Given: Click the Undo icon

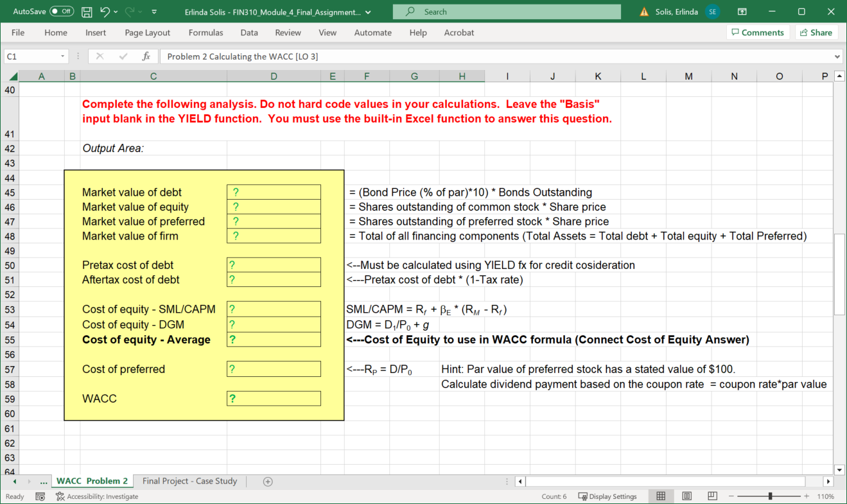Looking at the screenshot, I should tap(104, 12).
